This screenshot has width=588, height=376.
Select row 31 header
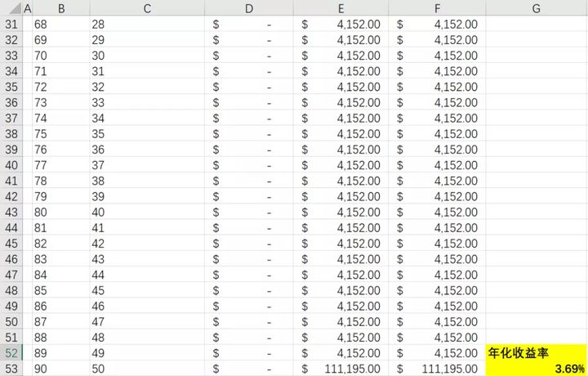tap(11, 24)
